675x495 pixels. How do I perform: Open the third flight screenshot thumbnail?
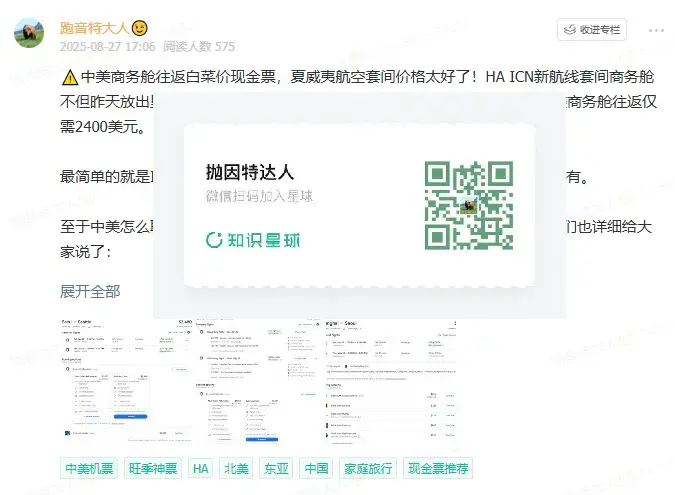pyautogui.click(x=390, y=381)
